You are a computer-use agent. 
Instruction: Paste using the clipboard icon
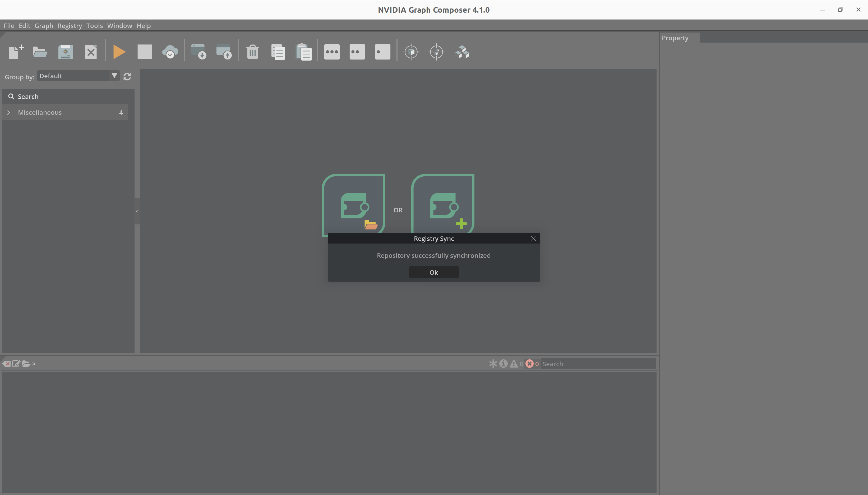pos(303,52)
